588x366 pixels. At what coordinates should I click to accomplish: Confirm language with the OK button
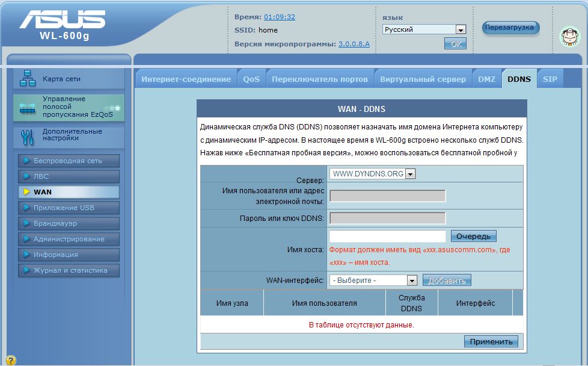(x=456, y=44)
